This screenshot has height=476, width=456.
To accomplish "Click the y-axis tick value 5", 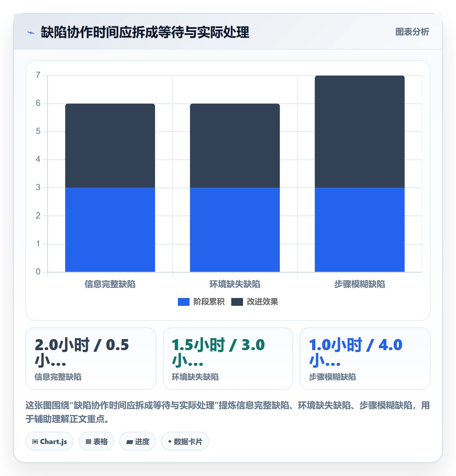I will (38, 131).
